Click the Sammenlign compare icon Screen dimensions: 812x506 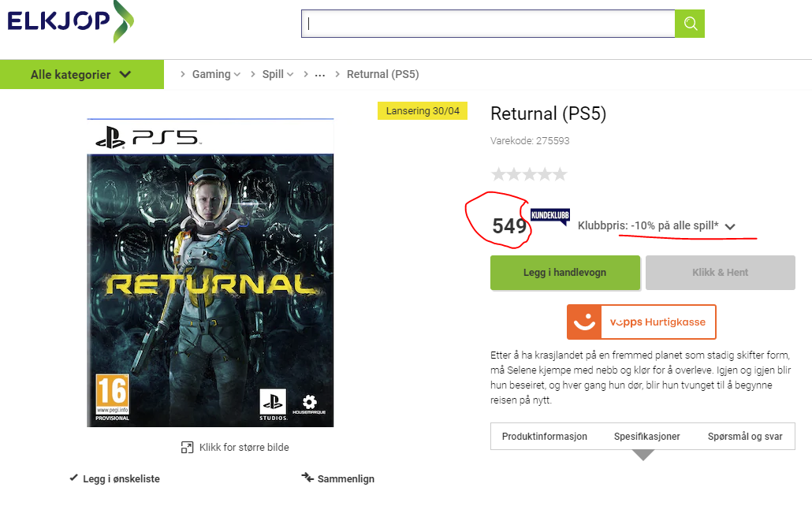[x=307, y=477]
